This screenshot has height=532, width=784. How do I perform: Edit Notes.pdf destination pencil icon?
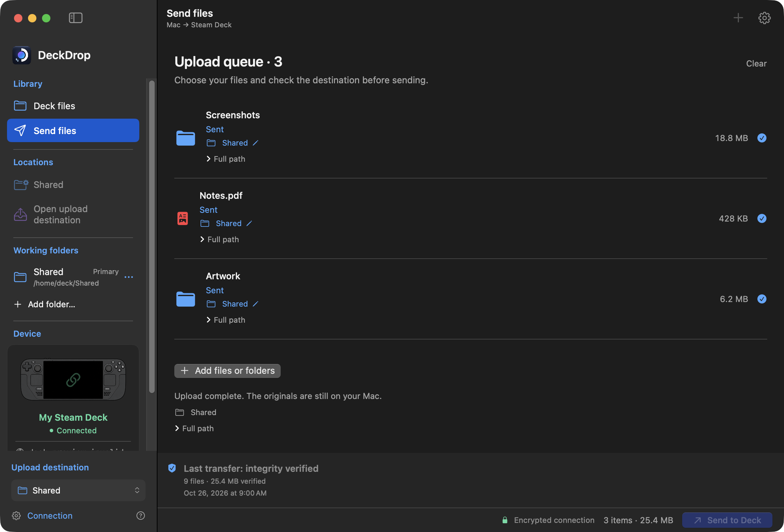[249, 223]
